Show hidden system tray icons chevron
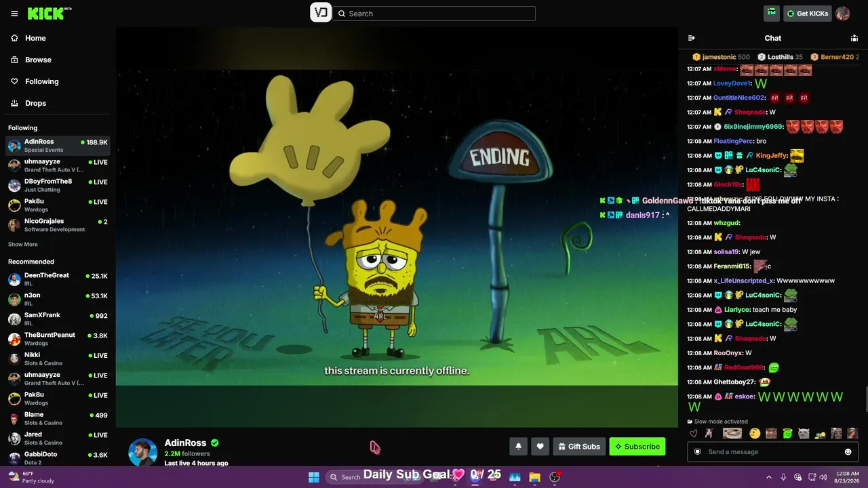 [x=769, y=477]
